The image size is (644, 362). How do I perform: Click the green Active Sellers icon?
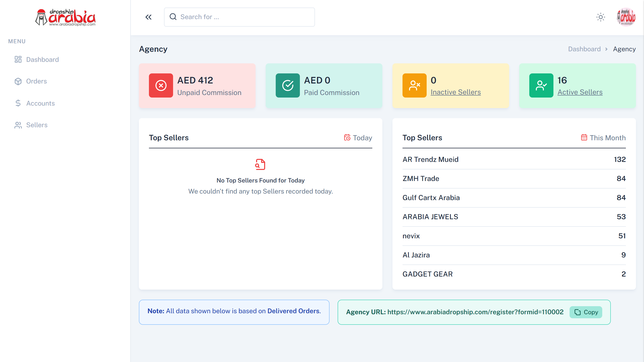click(541, 85)
